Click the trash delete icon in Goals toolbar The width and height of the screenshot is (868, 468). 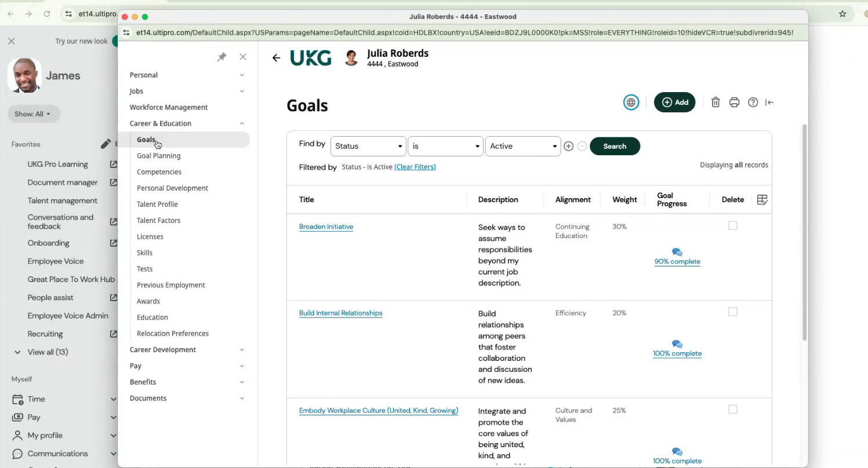pos(716,103)
